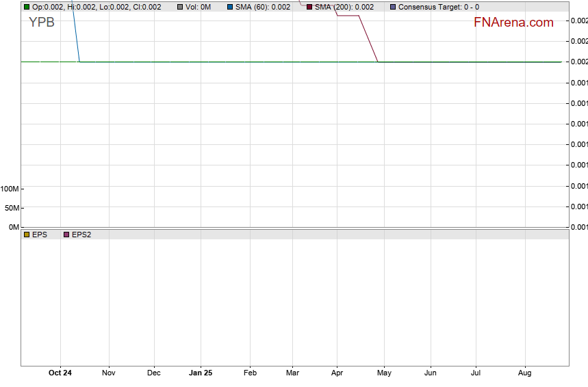
Task: Select the May marker on the time axis
Action: coord(384,373)
